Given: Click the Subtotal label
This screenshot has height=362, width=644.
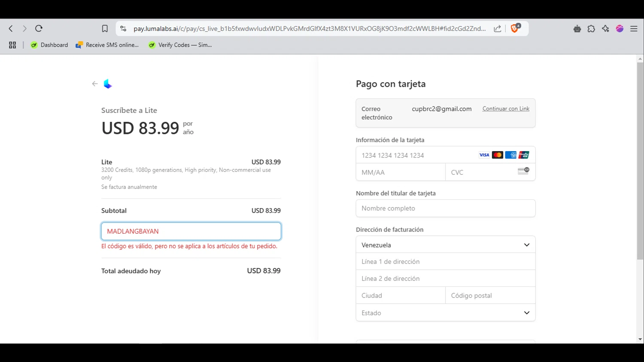Looking at the screenshot, I should (114, 211).
